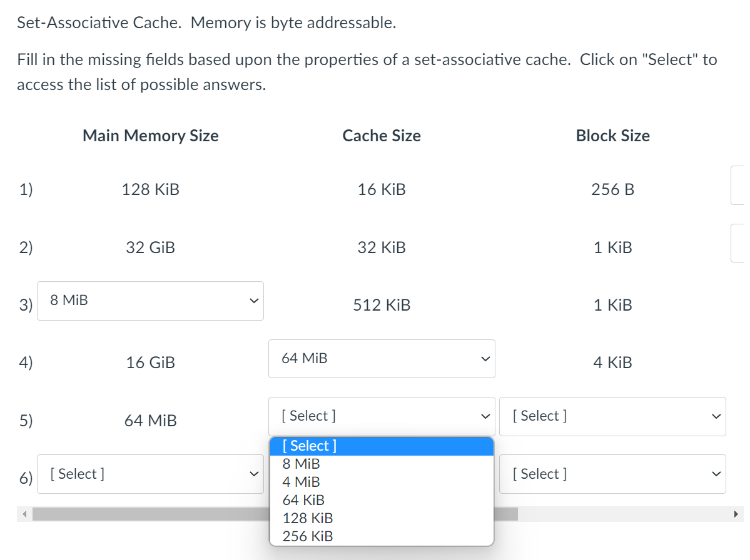Open row 6 block size Select dropdown
Screen dimensions: 750x560
[x=613, y=474]
